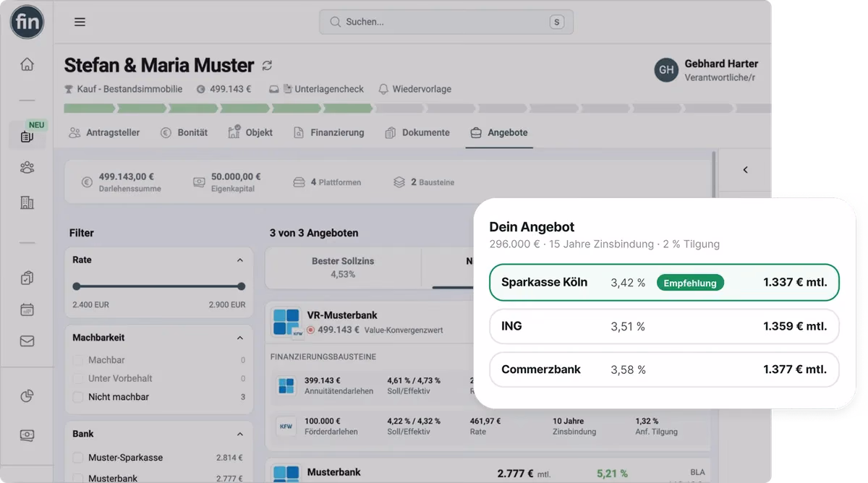The image size is (868, 483).
Task: Open the cash banknote icon in sidebar
Action: tap(27, 435)
